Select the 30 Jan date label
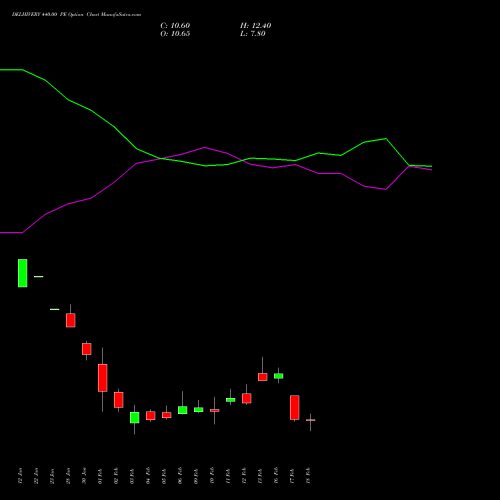 pyautogui.click(x=84, y=476)
